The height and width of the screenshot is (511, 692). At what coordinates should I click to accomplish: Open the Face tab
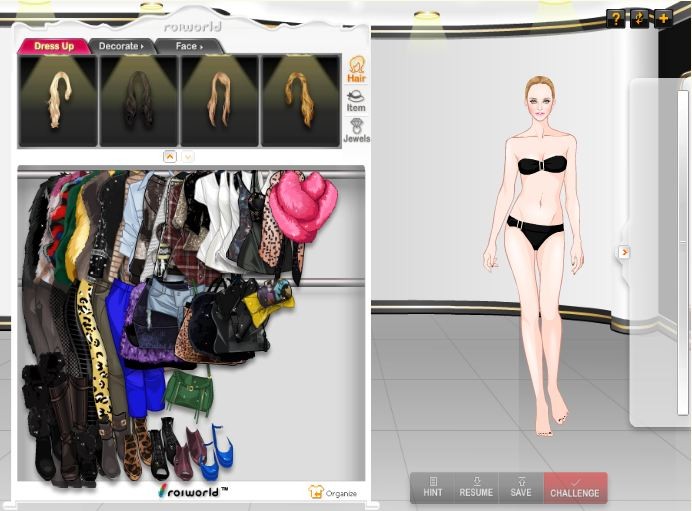(x=188, y=46)
